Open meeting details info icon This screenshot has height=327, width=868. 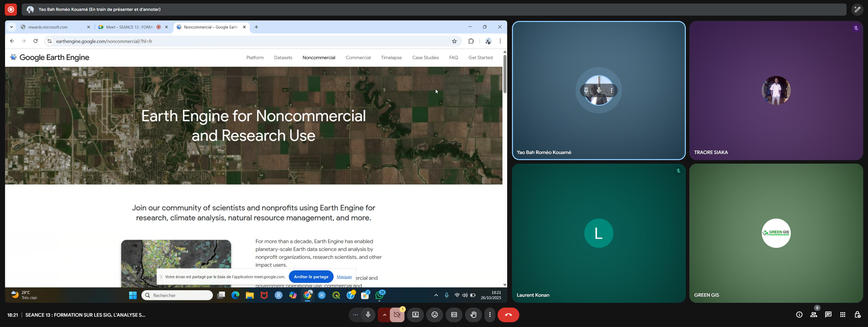[x=799, y=315]
